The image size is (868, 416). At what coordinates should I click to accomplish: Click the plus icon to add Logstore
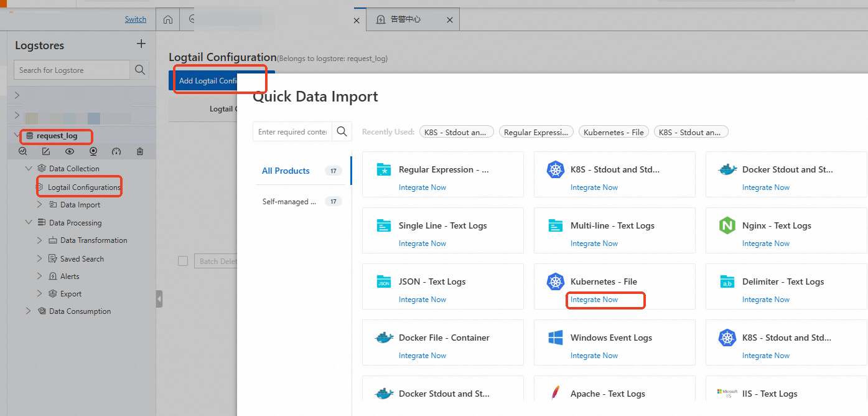tap(141, 44)
